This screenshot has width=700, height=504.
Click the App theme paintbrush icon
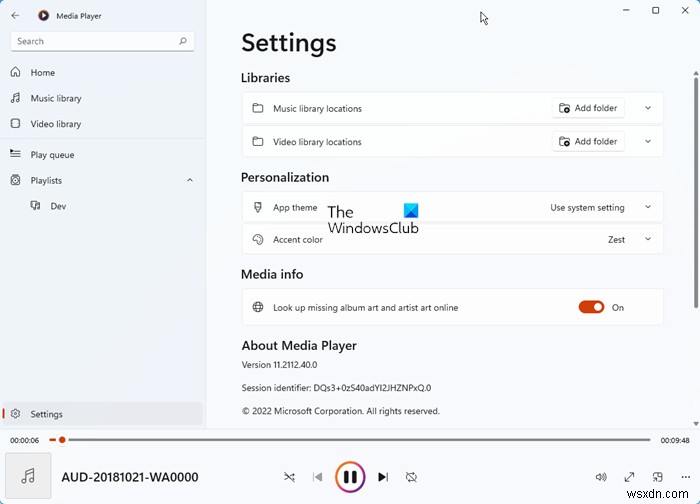258,207
